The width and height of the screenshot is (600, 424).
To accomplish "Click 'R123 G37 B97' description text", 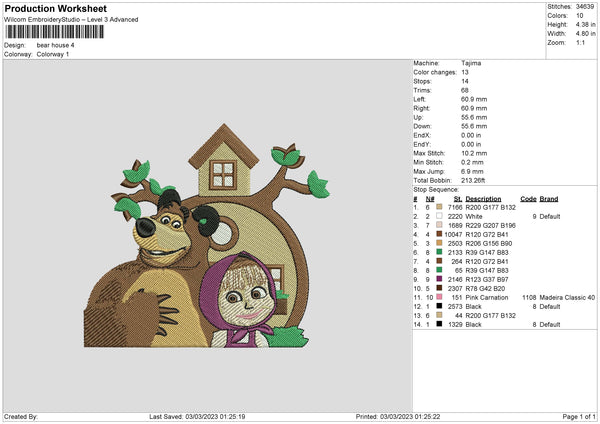I will 487,279.
